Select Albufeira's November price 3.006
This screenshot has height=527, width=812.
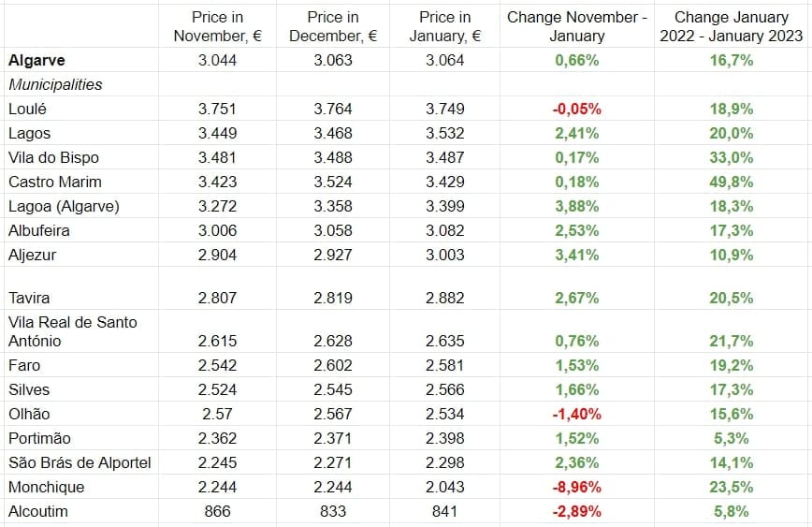click(217, 230)
